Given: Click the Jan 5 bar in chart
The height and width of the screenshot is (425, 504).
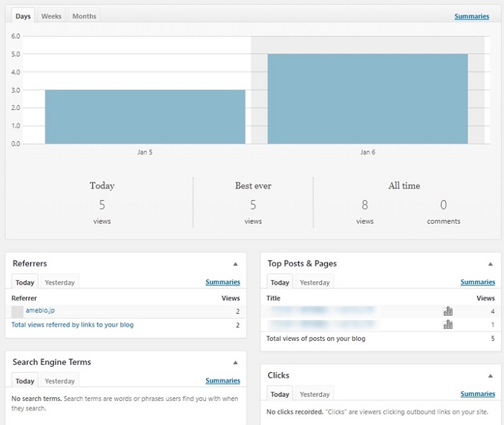Looking at the screenshot, I should pos(145,116).
